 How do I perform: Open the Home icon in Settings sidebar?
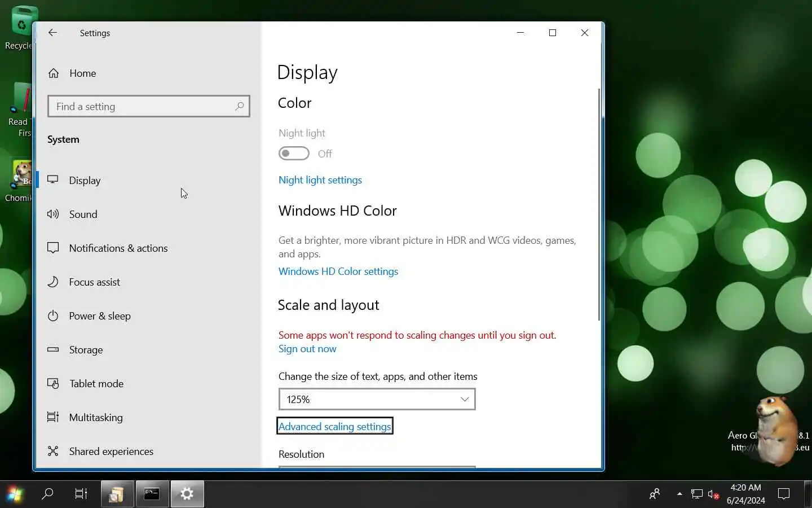click(x=54, y=73)
